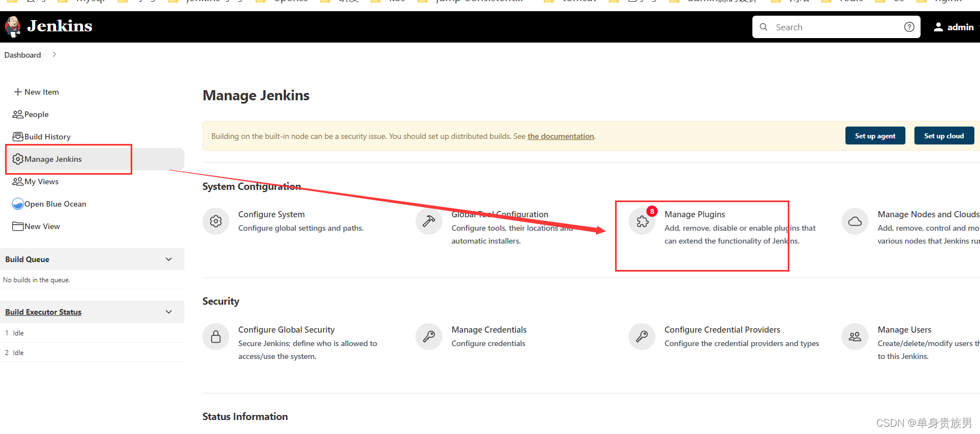Image resolution: width=980 pixels, height=434 pixels.
Task: Open Build History in sidebar
Action: [x=48, y=137]
